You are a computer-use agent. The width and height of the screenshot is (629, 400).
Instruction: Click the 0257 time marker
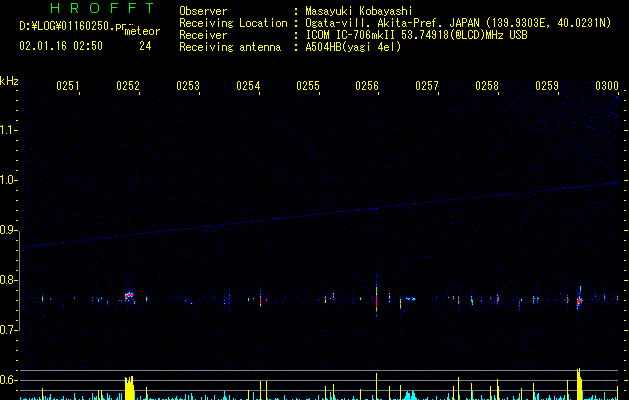(427, 86)
